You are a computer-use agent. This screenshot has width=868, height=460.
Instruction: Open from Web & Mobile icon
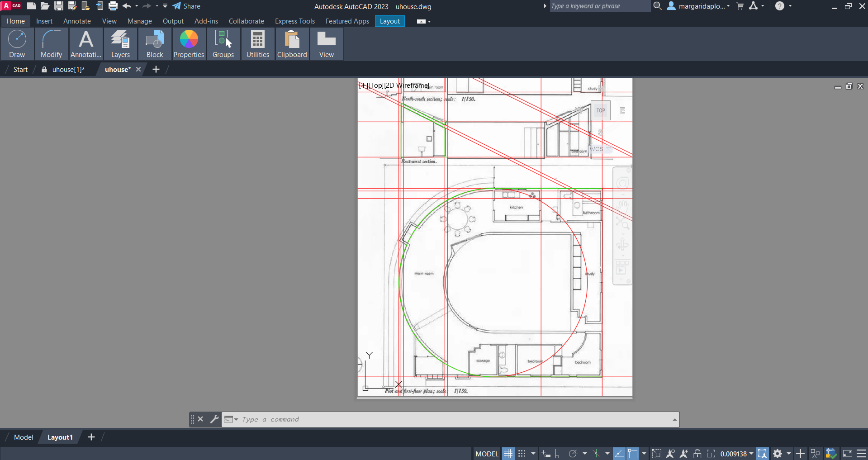(x=85, y=6)
